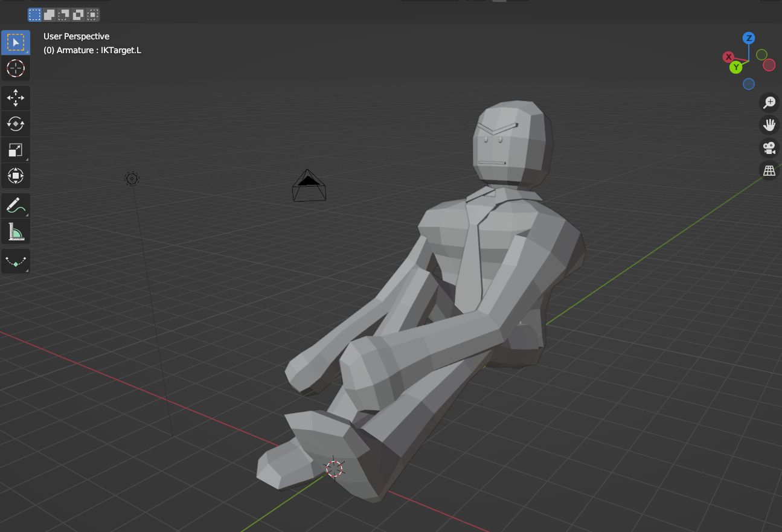The width and height of the screenshot is (782, 532).
Task: Select the Annotate pencil tool
Action: pos(16,205)
